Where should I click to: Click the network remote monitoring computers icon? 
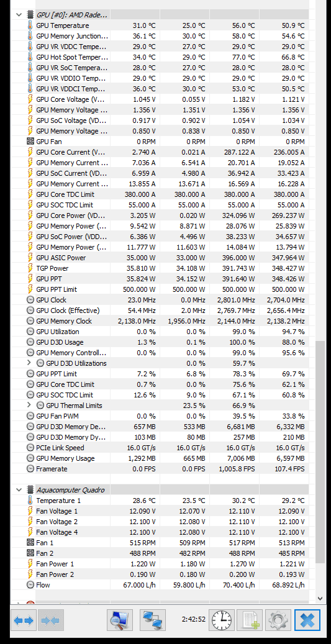(153, 620)
